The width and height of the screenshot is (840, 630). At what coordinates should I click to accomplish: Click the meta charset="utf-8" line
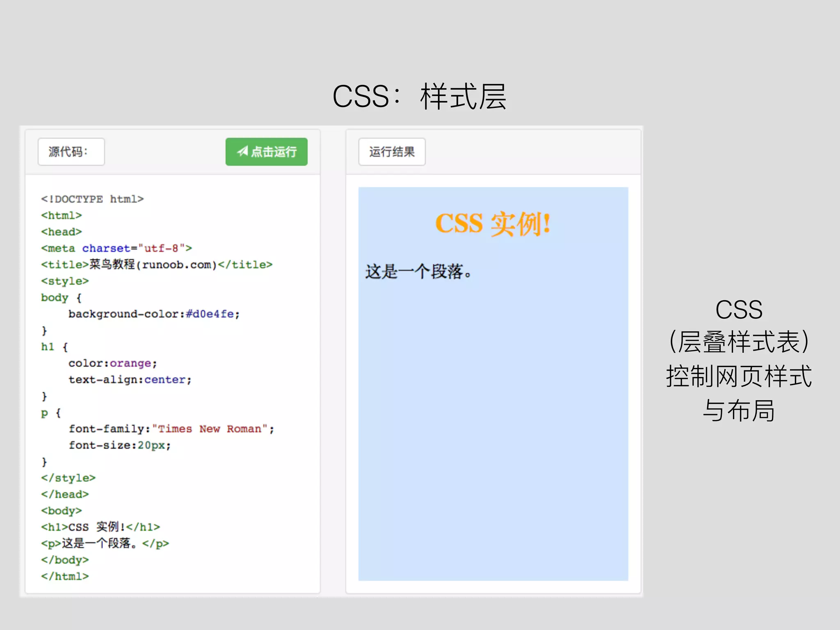(116, 249)
